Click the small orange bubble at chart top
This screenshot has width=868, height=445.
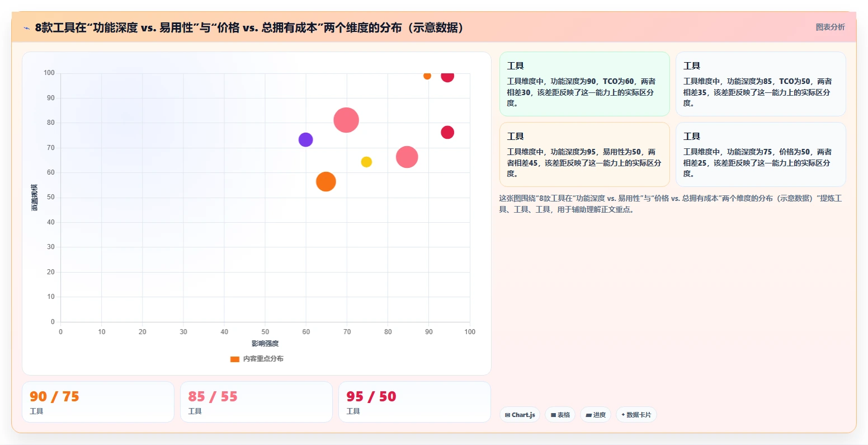click(x=427, y=76)
